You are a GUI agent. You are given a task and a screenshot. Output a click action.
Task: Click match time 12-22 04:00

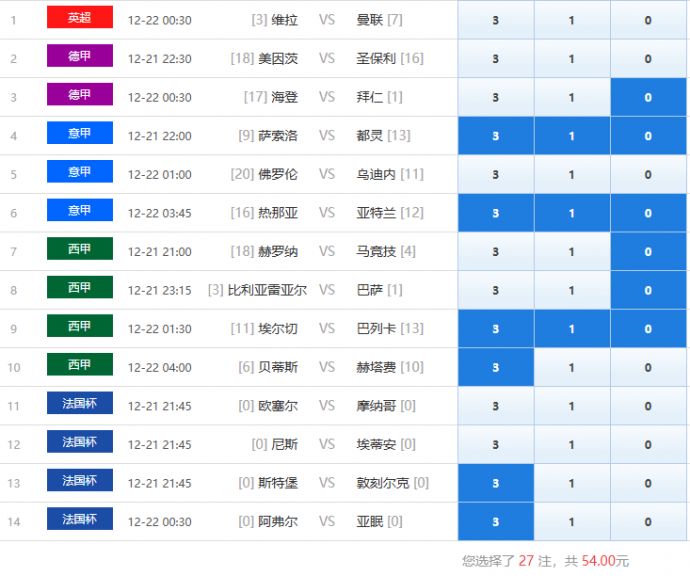tap(160, 367)
